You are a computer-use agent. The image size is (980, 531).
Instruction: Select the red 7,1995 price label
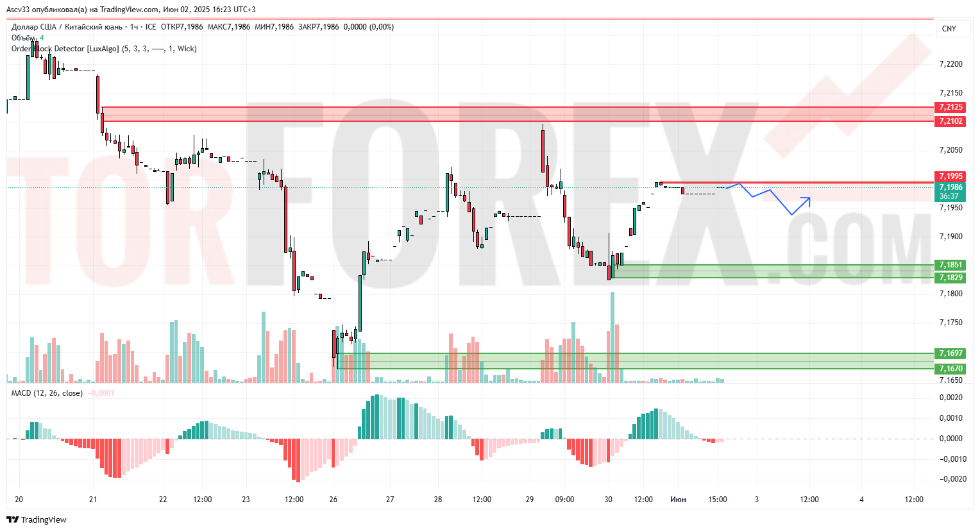pyautogui.click(x=950, y=176)
